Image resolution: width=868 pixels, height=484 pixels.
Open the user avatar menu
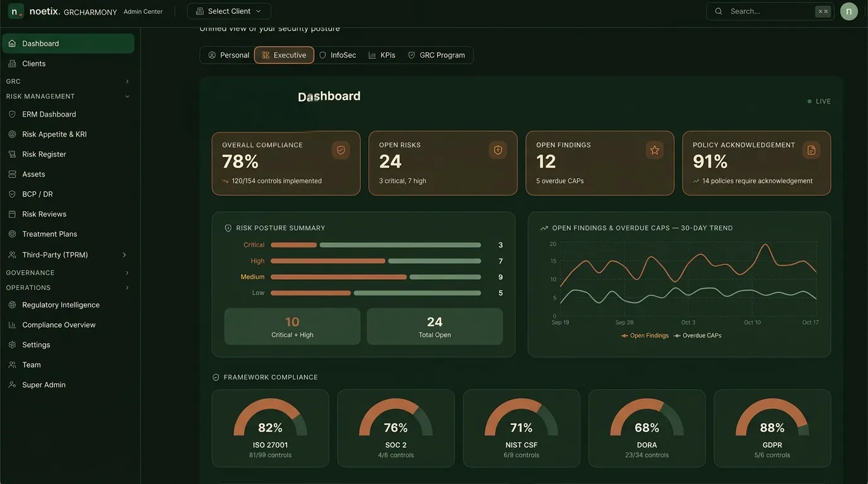(849, 11)
